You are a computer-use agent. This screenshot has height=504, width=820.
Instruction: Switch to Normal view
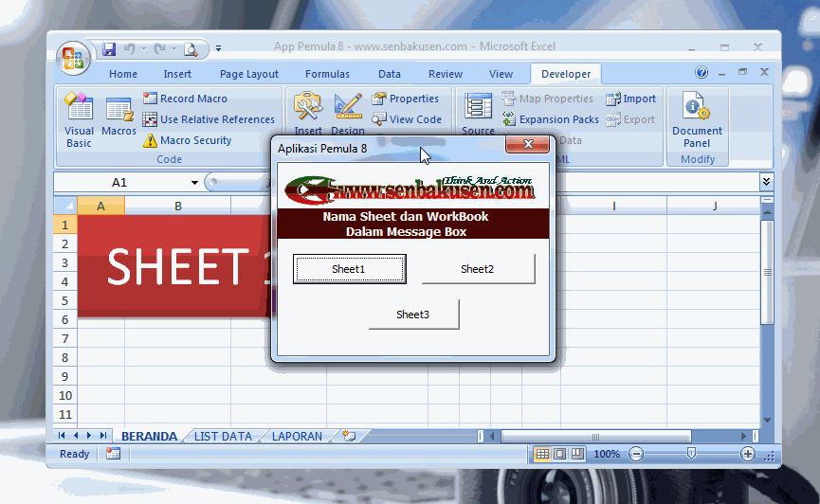pyautogui.click(x=542, y=454)
